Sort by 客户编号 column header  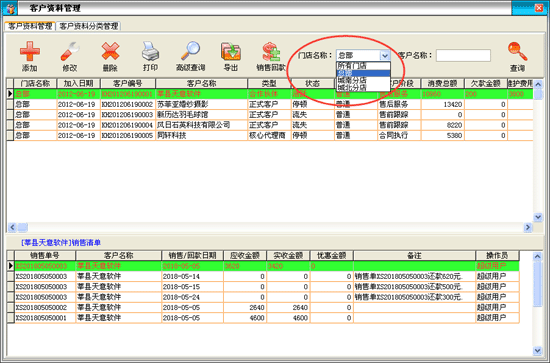coord(128,83)
